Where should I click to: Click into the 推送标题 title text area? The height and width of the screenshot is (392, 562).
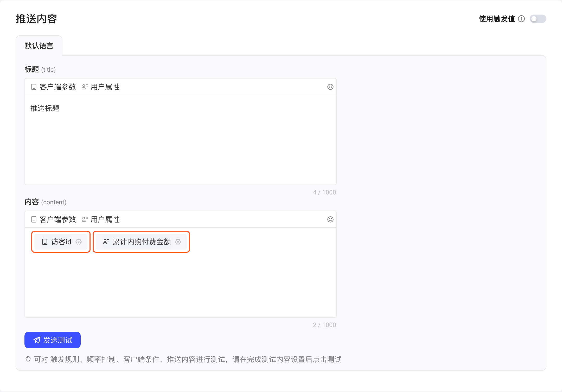point(181,140)
